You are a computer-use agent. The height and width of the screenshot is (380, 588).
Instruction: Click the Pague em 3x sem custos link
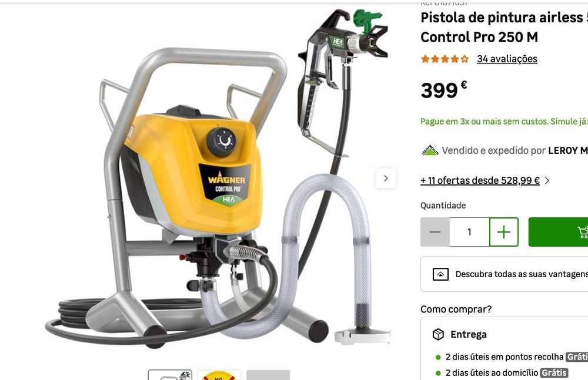(504, 122)
